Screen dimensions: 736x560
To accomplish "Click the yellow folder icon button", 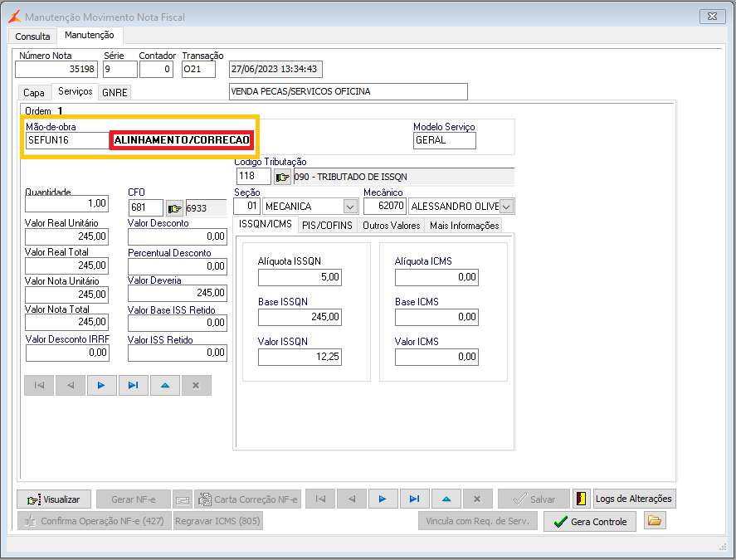I will (655, 521).
